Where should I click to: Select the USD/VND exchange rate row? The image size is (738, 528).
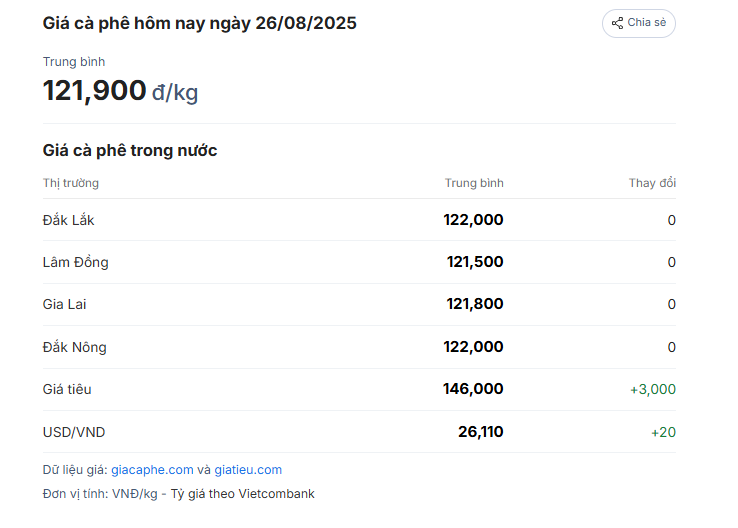(x=359, y=432)
